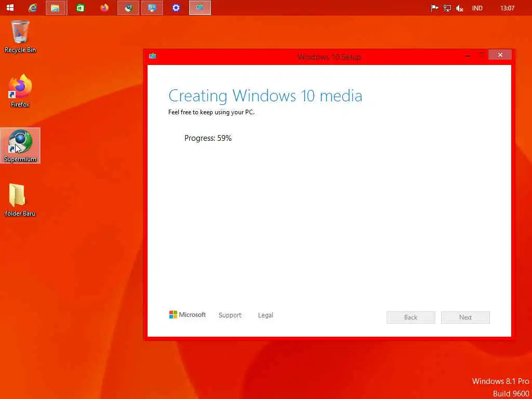This screenshot has height=399, width=532.
Task: Open the IND input language indicator
Action: pos(477,8)
